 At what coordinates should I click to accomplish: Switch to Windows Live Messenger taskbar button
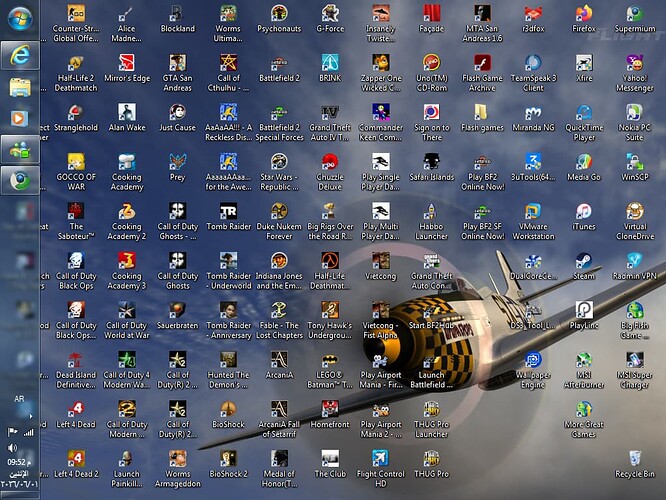coord(20,150)
